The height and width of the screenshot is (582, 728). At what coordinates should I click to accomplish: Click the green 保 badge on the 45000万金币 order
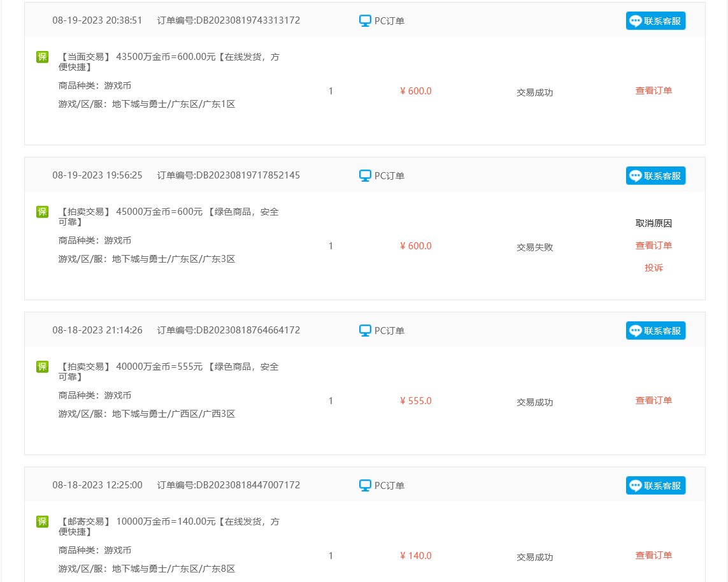[42, 212]
